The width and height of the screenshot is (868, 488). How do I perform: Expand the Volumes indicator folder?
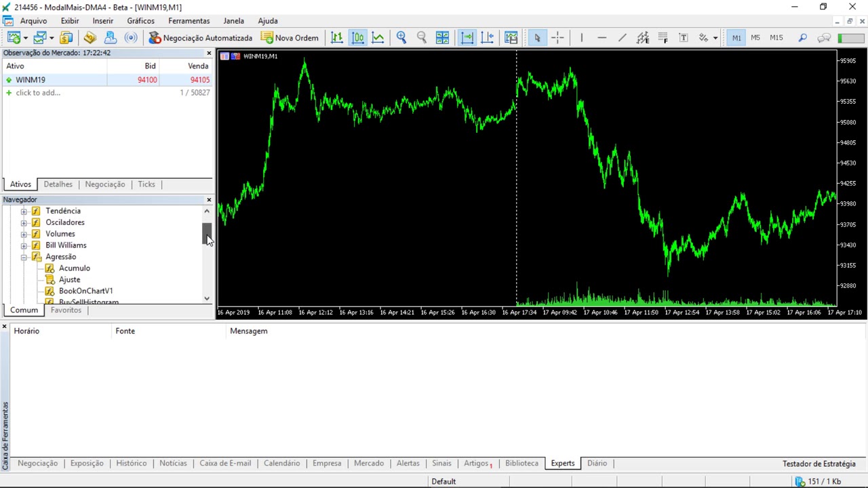coord(24,234)
